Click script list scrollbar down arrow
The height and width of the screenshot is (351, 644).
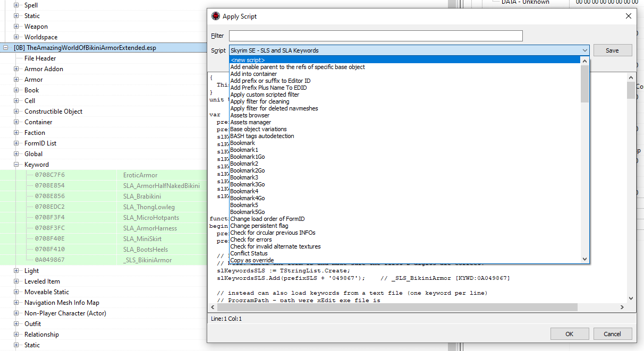coord(585,259)
